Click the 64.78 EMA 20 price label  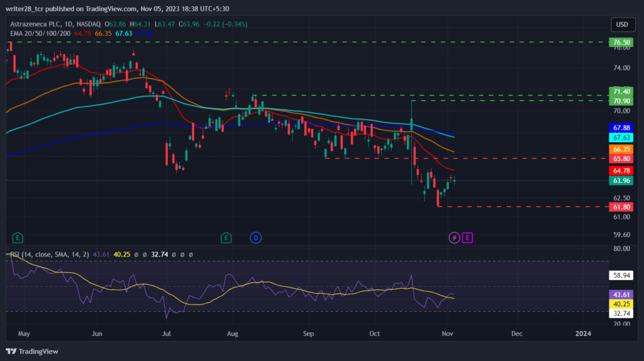tap(621, 171)
